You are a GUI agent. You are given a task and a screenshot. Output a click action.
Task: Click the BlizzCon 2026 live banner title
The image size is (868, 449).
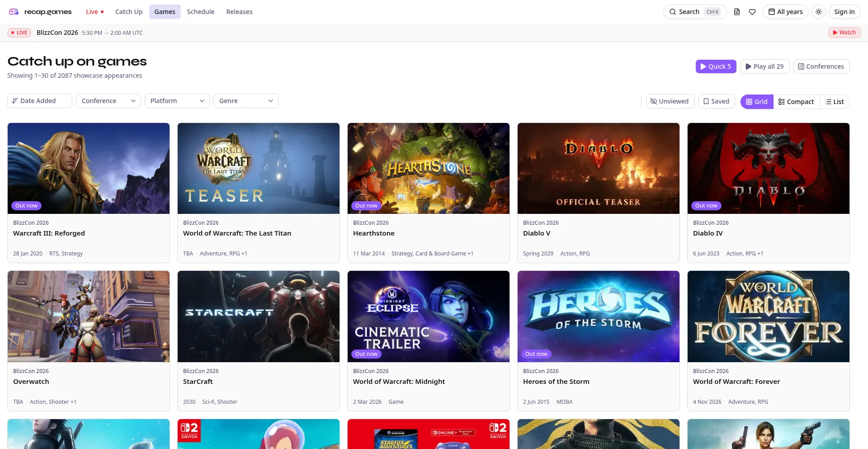point(57,33)
